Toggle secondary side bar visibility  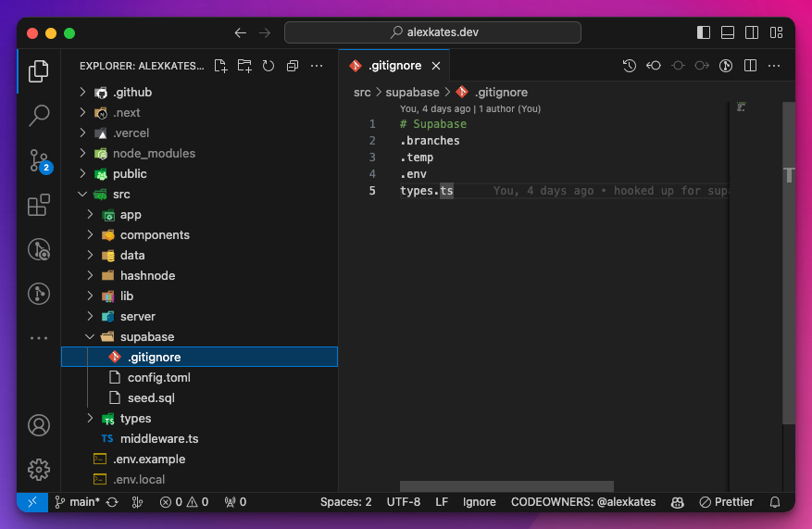pos(752,32)
